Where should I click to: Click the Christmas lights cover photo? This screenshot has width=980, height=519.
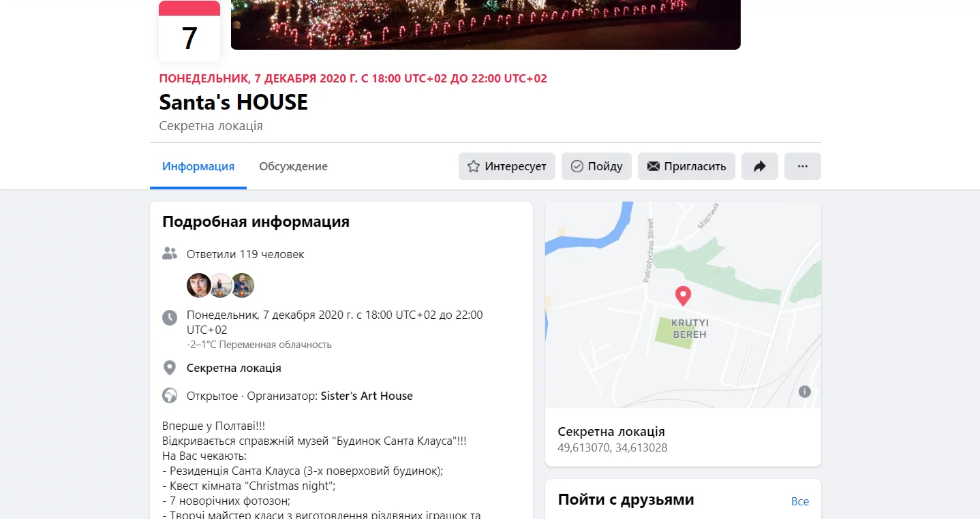[x=486, y=25]
